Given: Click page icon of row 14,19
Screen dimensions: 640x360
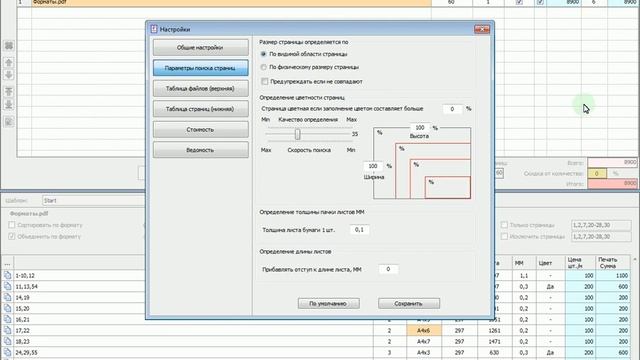Looking at the screenshot, I should tap(7, 297).
